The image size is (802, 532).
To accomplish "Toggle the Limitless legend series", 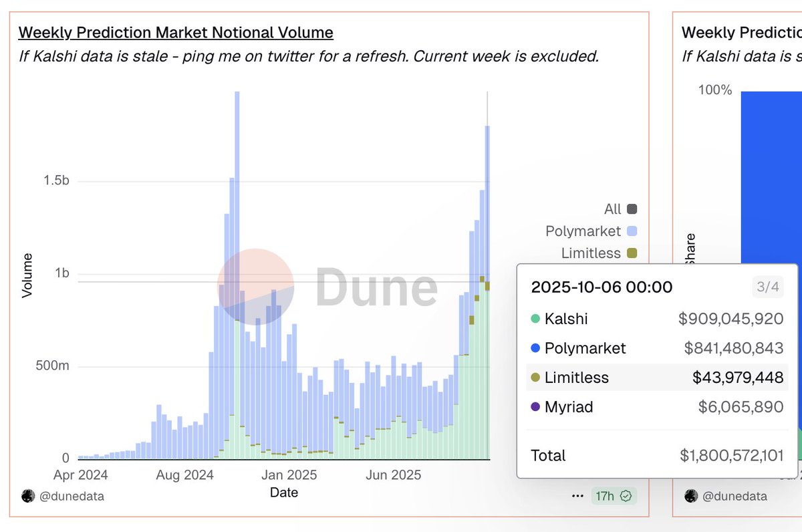I will (x=599, y=253).
